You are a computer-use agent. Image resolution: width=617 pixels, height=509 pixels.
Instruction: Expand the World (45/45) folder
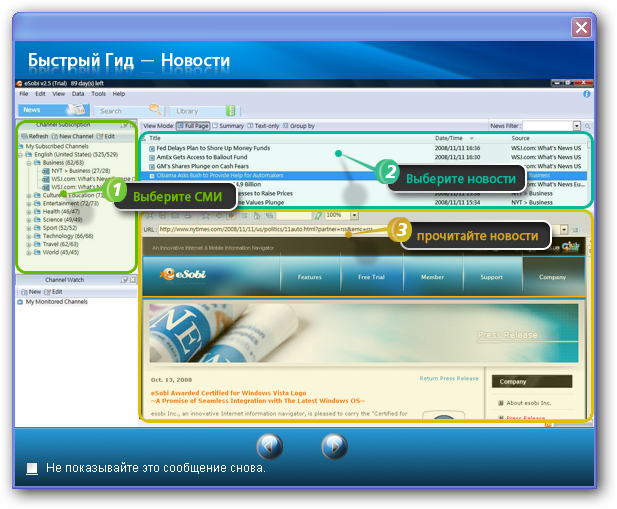29,253
